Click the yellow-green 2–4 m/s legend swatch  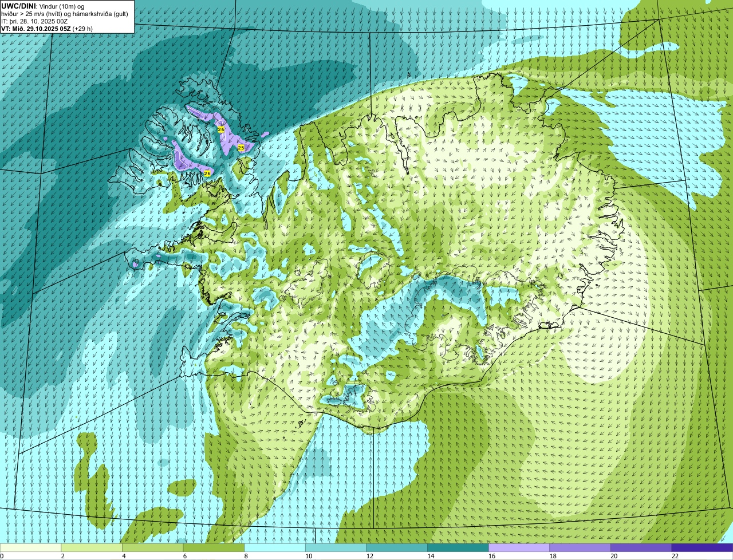coord(91,547)
